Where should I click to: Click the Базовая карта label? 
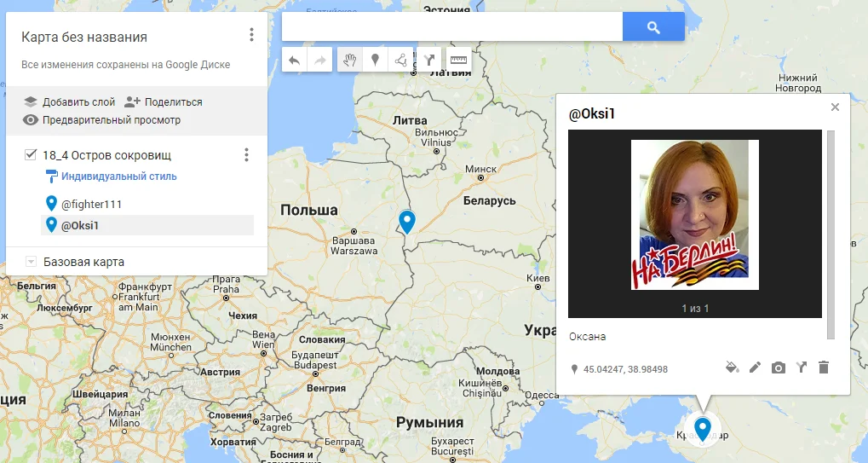tap(83, 262)
